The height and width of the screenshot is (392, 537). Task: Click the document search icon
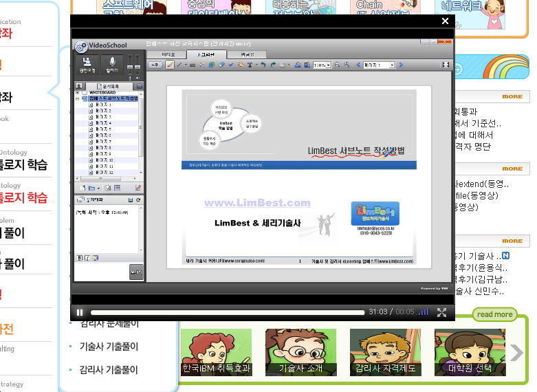pyautogui.click(x=108, y=188)
